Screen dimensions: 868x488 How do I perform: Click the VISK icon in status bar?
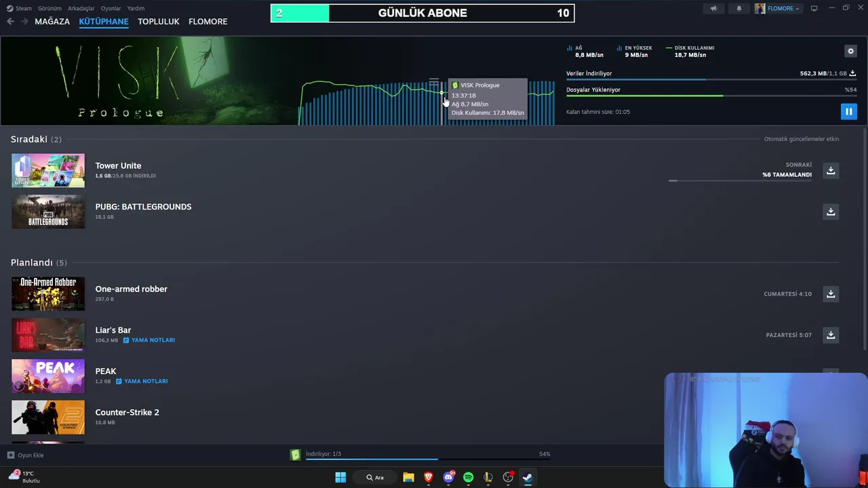point(295,455)
